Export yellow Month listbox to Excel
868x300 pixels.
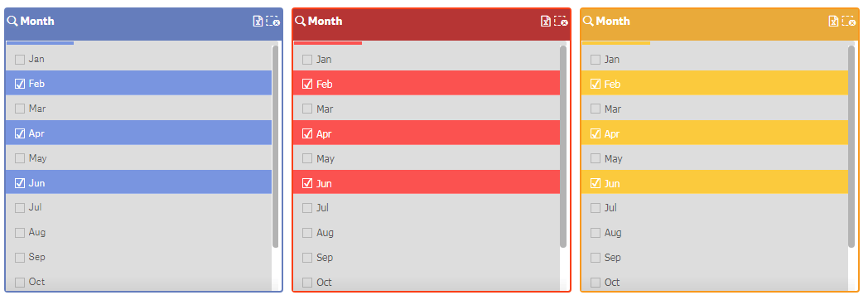pyautogui.click(x=834, y=21)
